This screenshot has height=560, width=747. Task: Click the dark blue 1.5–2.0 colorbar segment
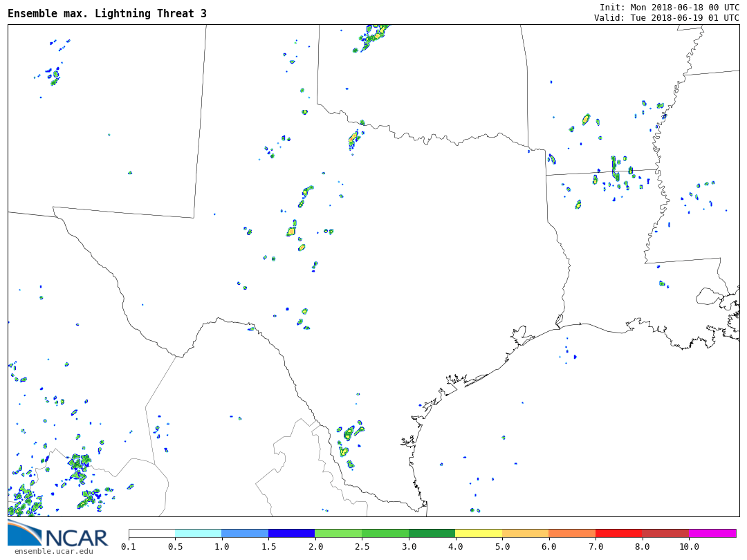[x=292, y=533]
